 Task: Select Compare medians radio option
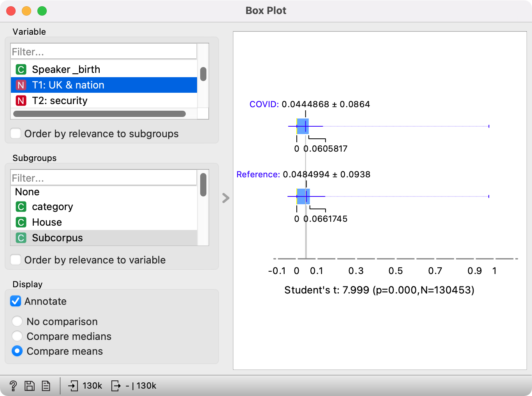17,336
